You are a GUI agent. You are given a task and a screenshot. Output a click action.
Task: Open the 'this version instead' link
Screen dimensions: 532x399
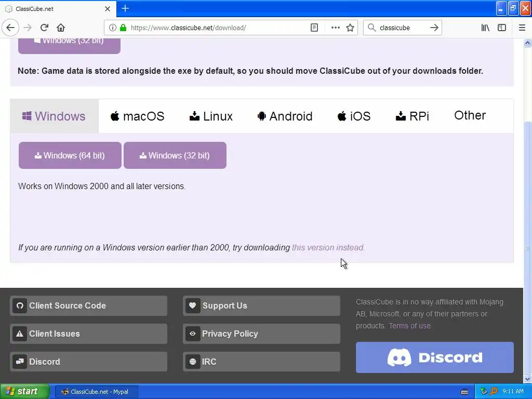(328, 248)
